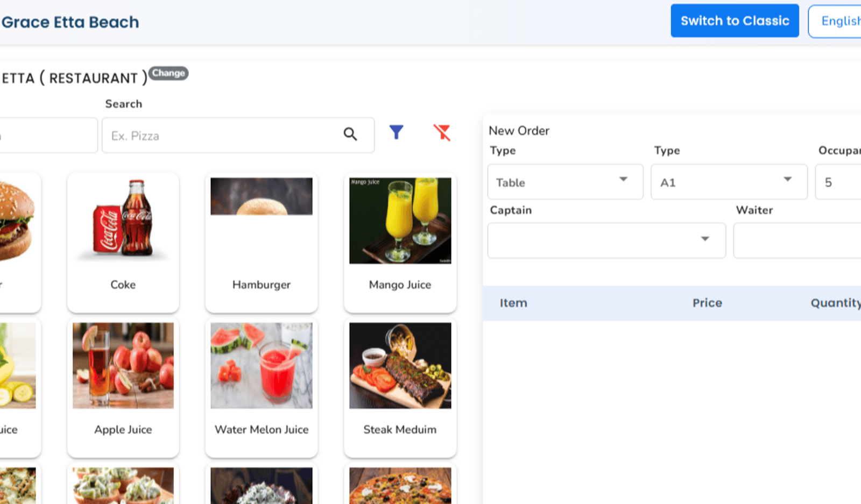
Task: Select the pizza item thumbnail
Action: coord(400,486)
